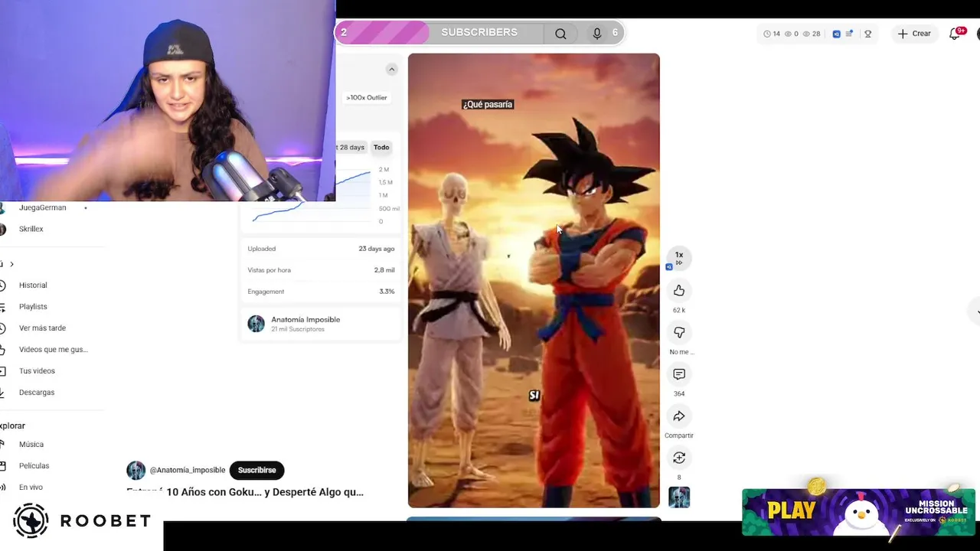The image size is (980, 551).
Task: Click the Crear create button
Action: click(914, 34)
